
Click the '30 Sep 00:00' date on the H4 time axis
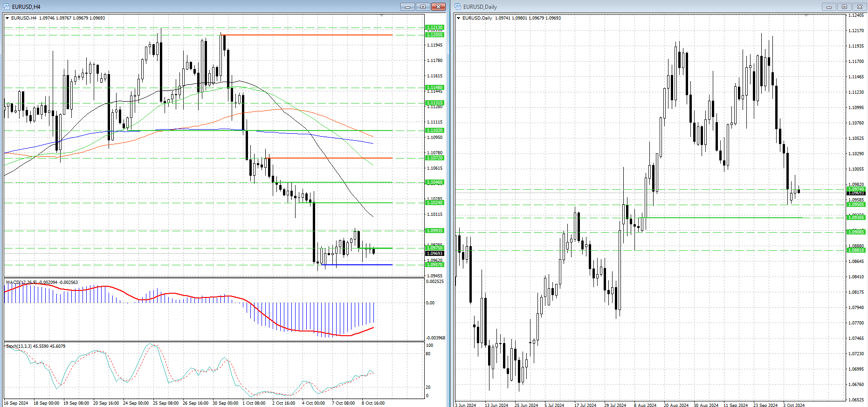(225, 403)
